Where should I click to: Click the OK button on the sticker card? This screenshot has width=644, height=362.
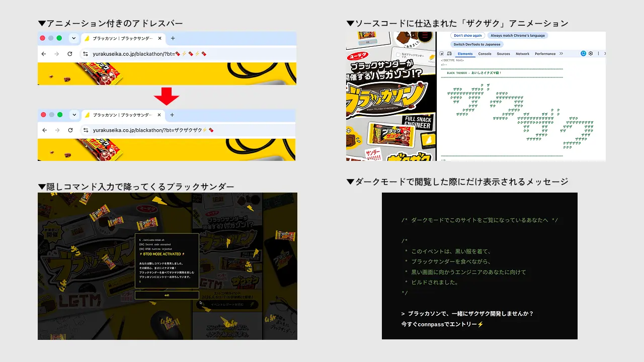tap(368, 42)
